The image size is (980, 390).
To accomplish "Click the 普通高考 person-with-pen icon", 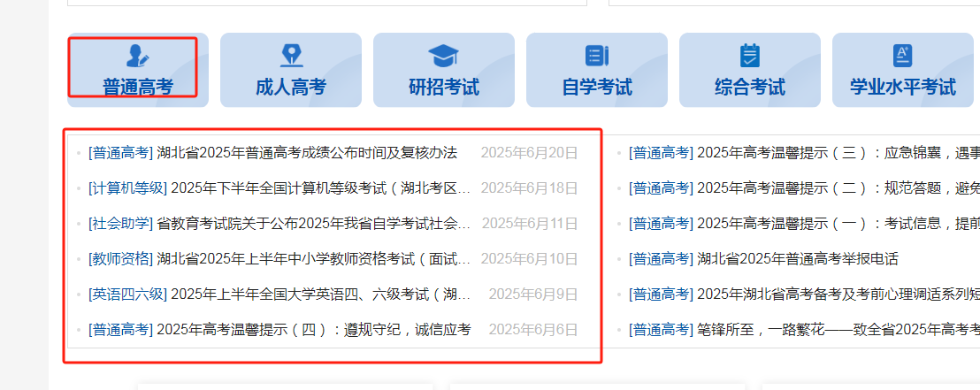I will pyautogui.click(x=137, y=56).
